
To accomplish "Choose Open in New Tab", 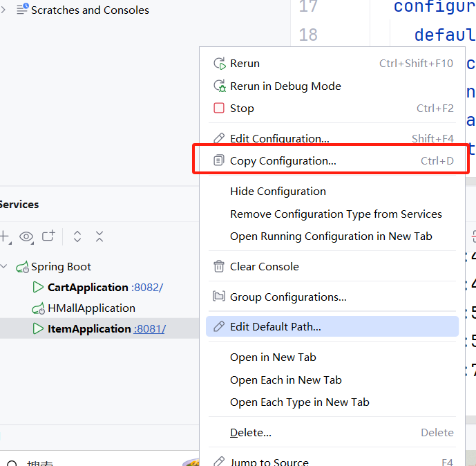I will (332, 357).
